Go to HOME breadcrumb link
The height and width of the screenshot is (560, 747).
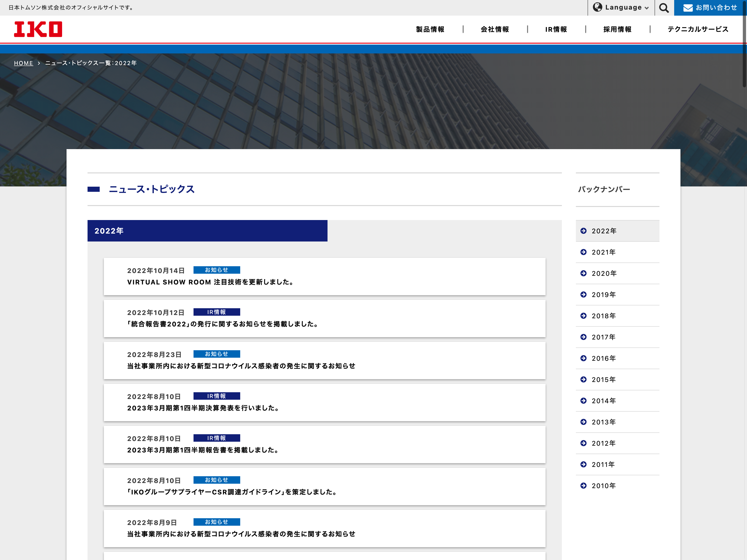[x=23, y=63]
